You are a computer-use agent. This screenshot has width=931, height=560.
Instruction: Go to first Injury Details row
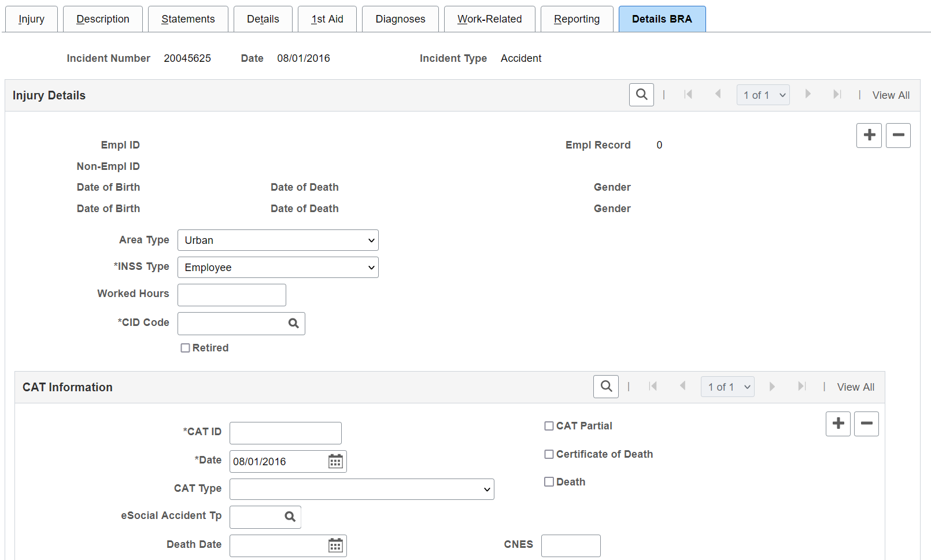pyautogui.click(x=688, y=94)
